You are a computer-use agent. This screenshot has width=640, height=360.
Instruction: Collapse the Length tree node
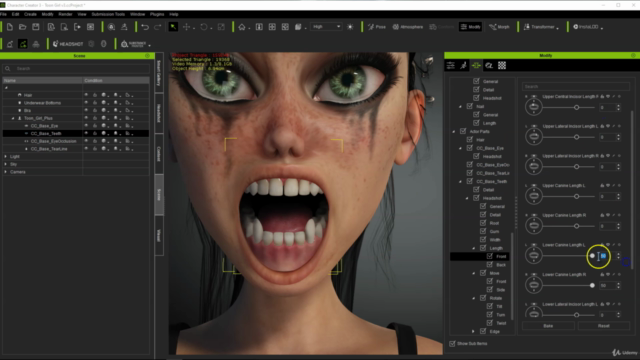(x=473, y=248)
